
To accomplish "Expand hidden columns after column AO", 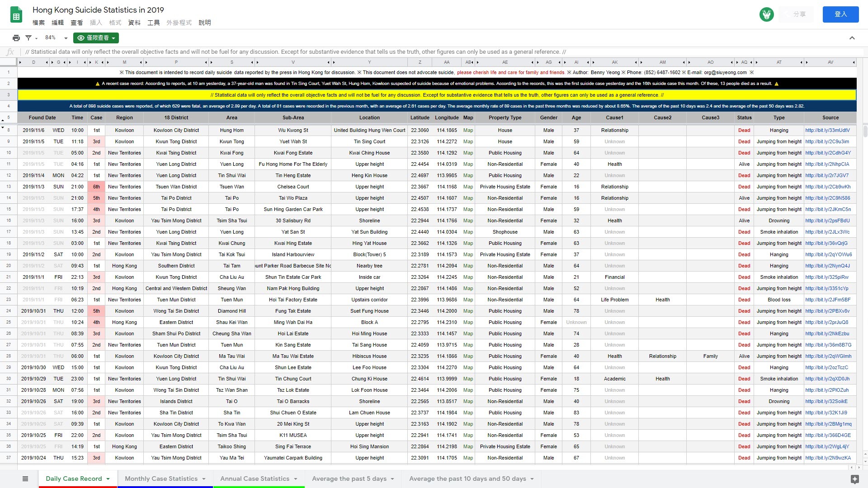I will pos(732,62).
